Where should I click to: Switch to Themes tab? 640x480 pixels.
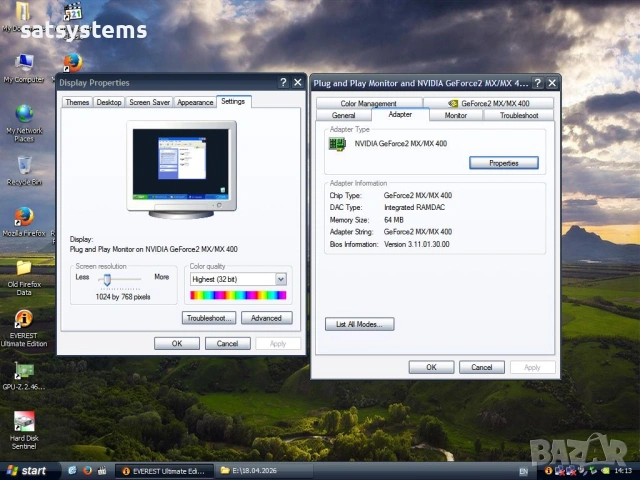[77, 102]
